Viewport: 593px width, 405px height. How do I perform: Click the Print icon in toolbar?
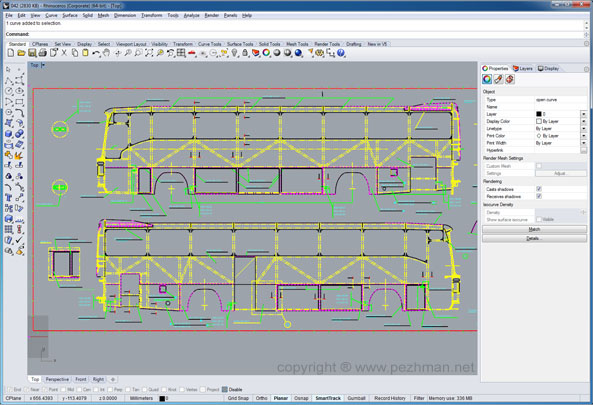tap(42, 53)
